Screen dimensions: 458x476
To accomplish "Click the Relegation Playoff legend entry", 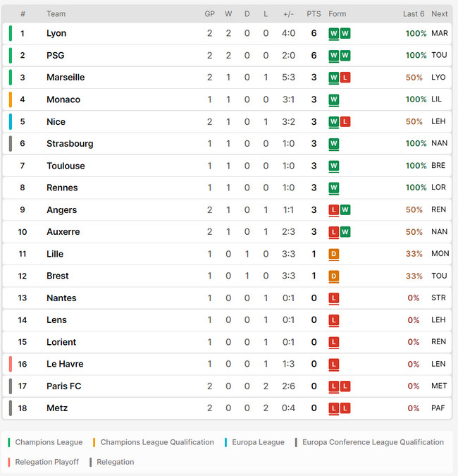I will click(x=43, y=462).
